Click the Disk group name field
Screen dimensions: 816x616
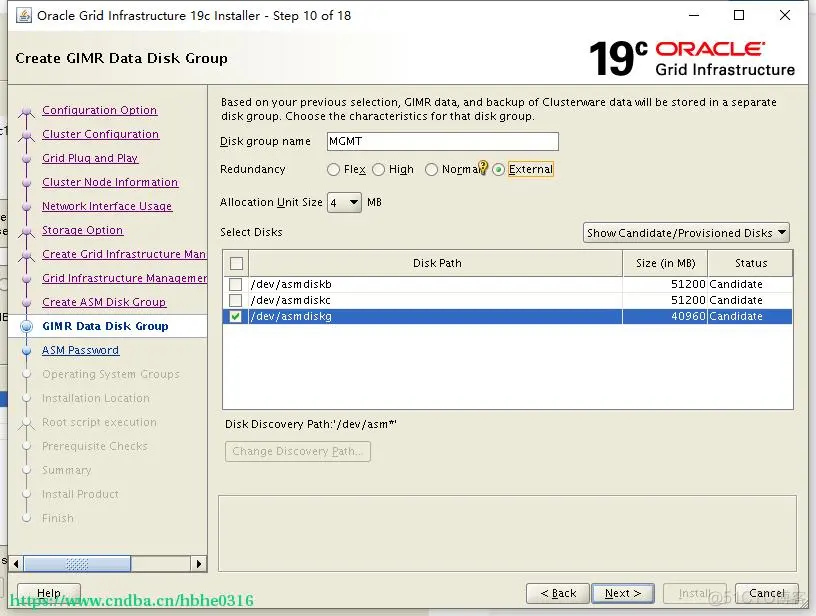click(442, 142)
